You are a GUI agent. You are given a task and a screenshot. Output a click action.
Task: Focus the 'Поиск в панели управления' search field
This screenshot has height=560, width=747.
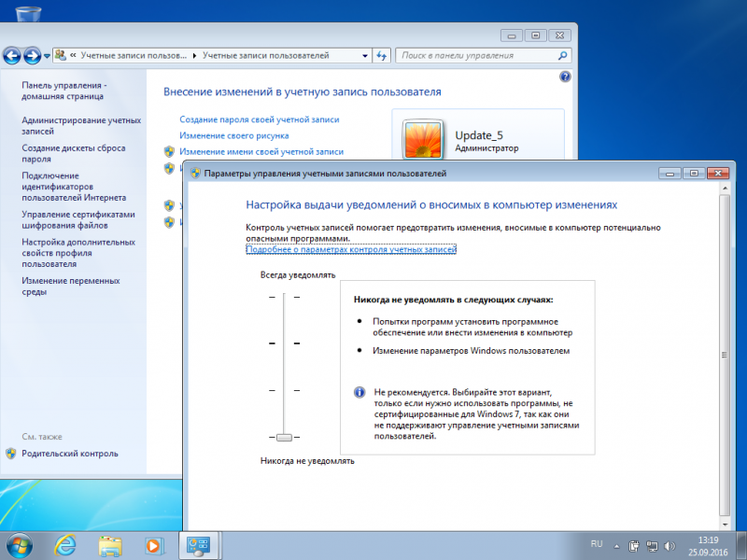click(478, 56)
